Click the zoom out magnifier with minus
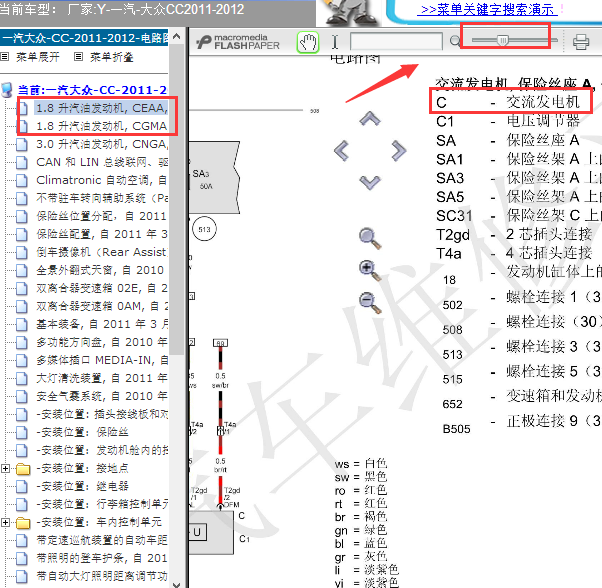The image size is (602, 588). point(370,302)
